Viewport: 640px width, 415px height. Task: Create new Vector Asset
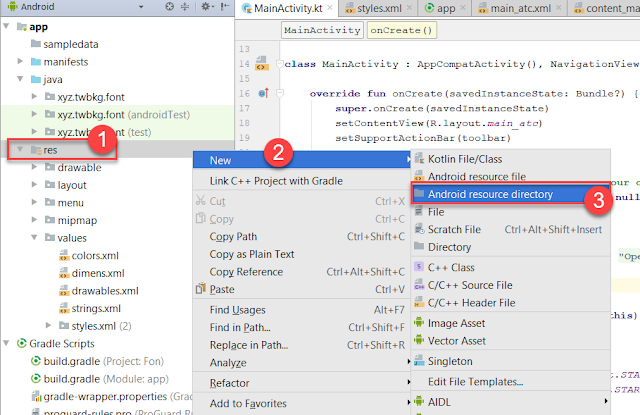pos(511,340)
